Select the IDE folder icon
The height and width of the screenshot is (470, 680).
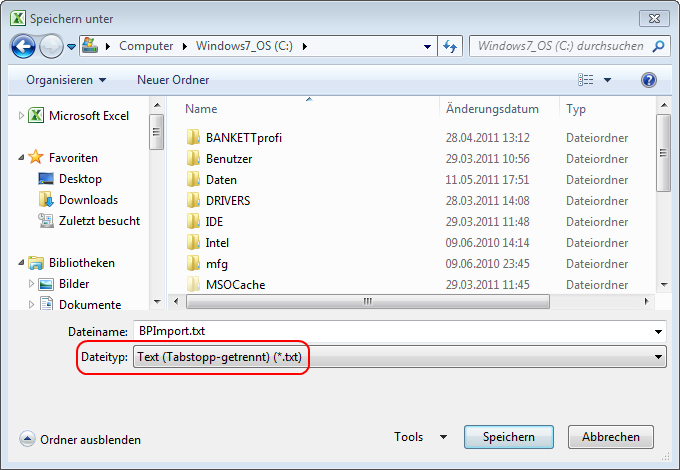coord(193,222)
